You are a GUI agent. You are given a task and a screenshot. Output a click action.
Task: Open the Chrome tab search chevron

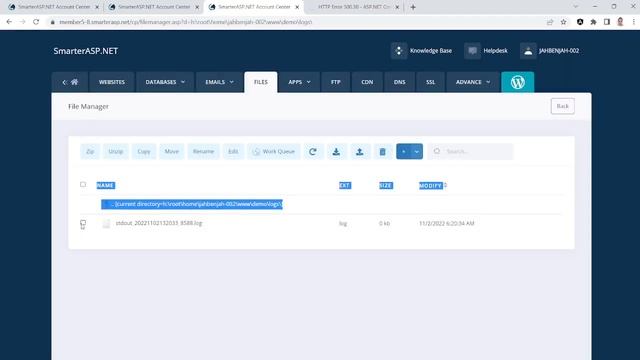576,7
